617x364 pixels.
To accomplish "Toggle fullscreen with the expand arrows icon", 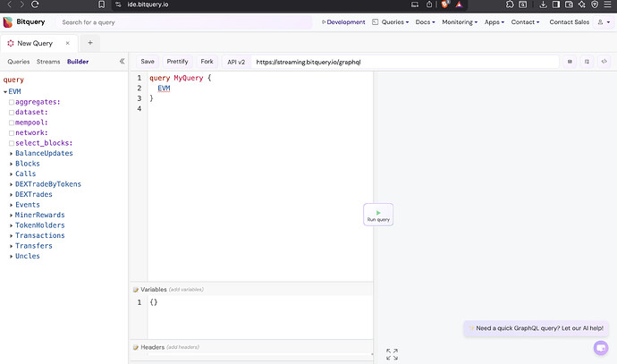I will point(392,354).
